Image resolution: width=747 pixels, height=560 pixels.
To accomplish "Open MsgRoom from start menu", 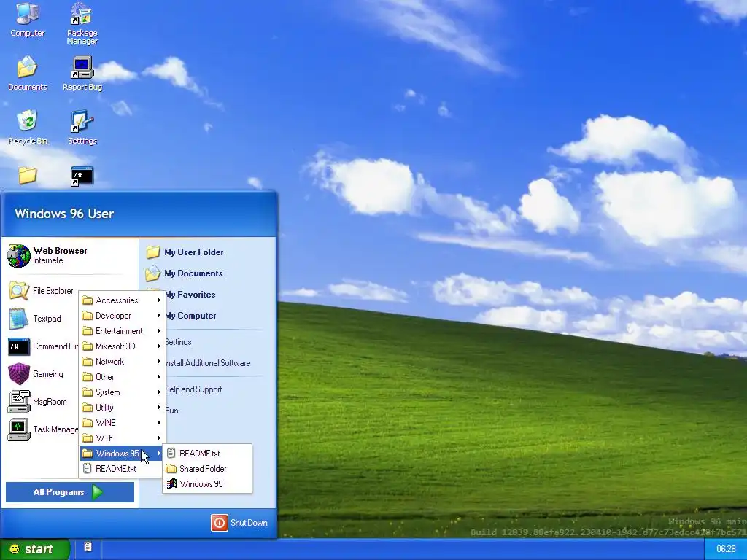I will [37, 402].
